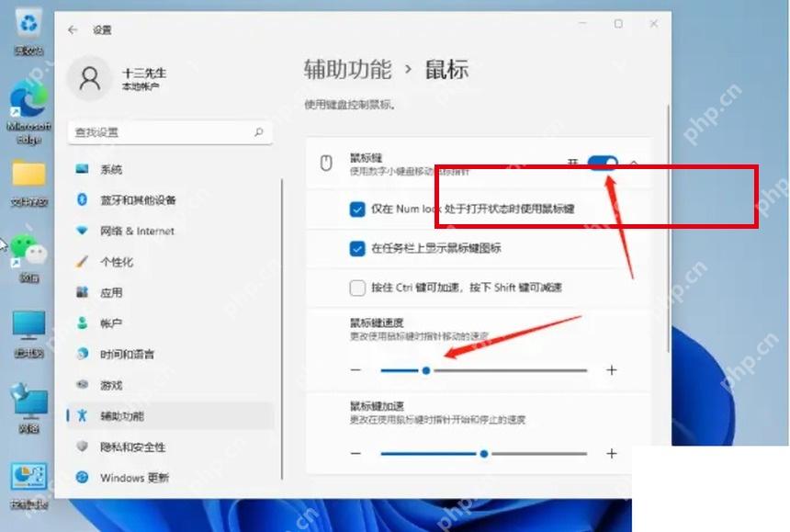Click the 鼠标键加速 heading text
The width and height of the screenshot is (790, 532).
tap(377, 406)
